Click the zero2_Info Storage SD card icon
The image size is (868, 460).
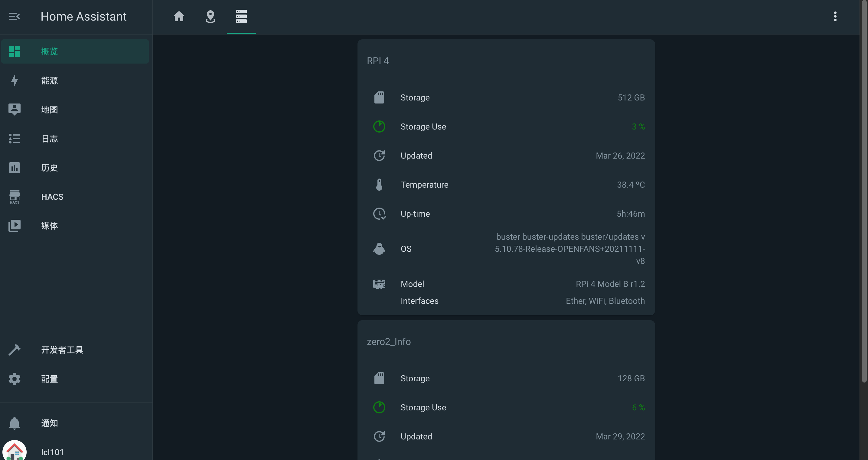[379, 378]
